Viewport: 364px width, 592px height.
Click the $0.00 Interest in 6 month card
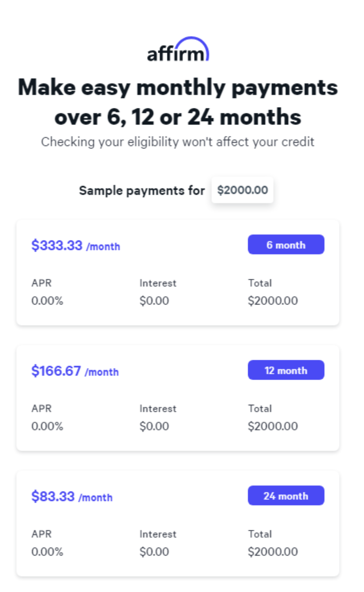(154, 301)
